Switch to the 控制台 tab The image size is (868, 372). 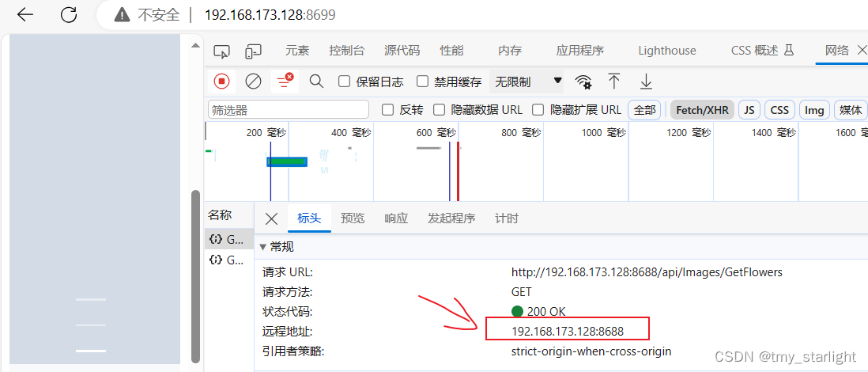point(346,51)
